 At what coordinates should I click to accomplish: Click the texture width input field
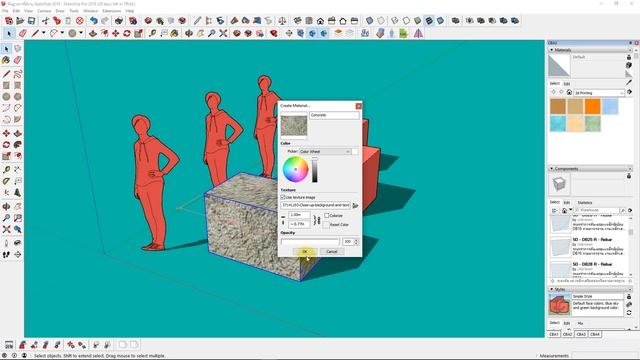pos(299,215)
